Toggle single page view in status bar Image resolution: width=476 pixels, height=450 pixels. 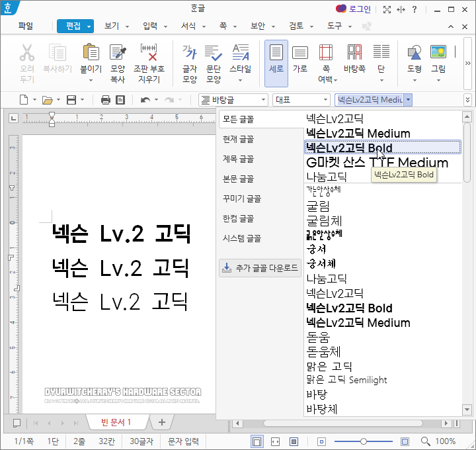coord(257,441)
